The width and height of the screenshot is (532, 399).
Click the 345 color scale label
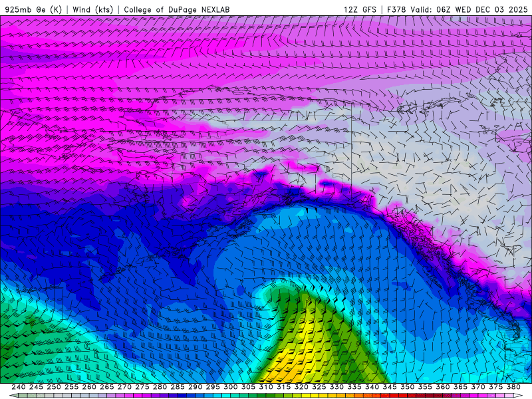click(390, 387)
